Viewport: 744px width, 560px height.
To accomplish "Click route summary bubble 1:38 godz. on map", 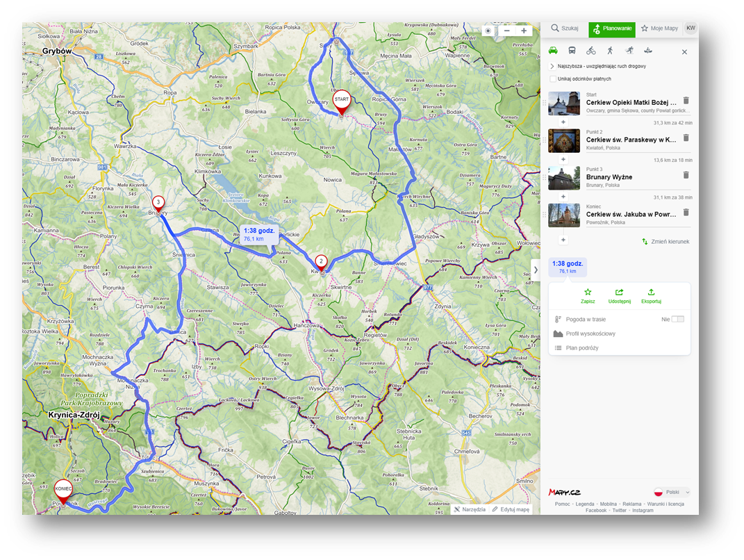I will [258, 234].
